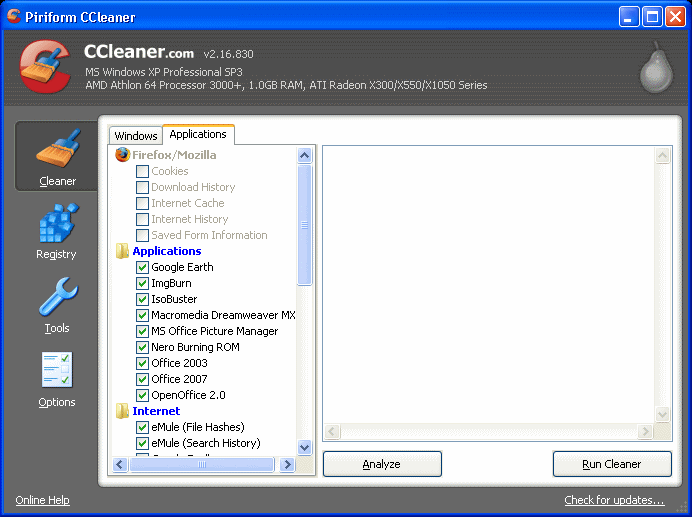Uncheck the Nero Burning ROM checkbox

click(142, 347)
